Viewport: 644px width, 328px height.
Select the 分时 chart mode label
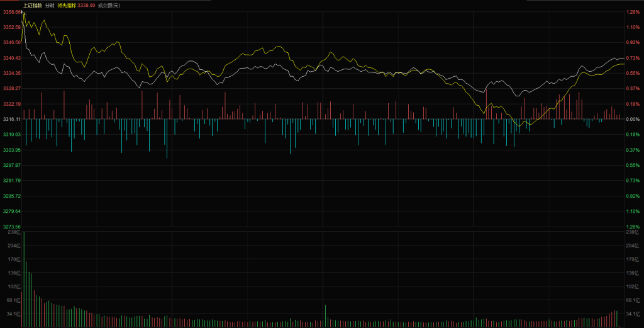pos(49,6)
